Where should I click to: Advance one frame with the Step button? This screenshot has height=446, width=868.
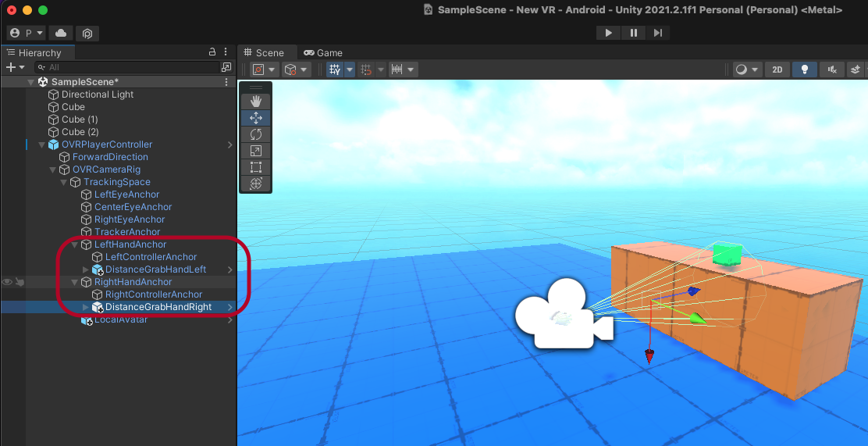(658, 33)
